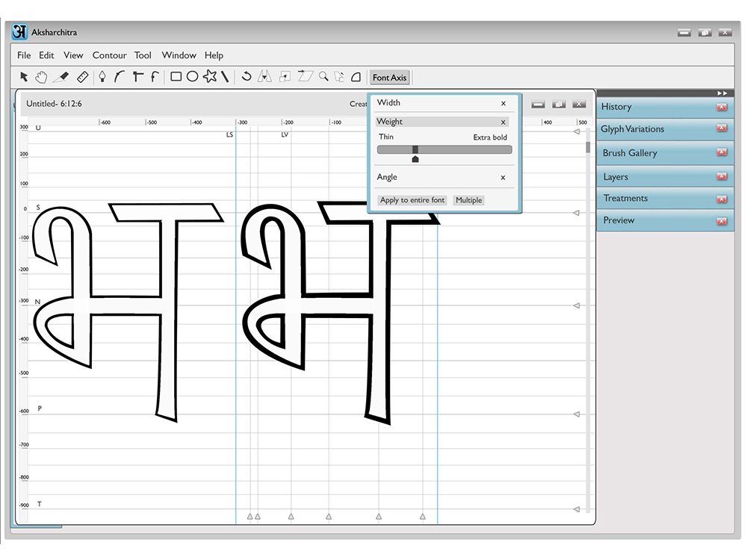Click Apply to entire font button
The width and height of the screenshot is (747, 560).
pos(412,200)
